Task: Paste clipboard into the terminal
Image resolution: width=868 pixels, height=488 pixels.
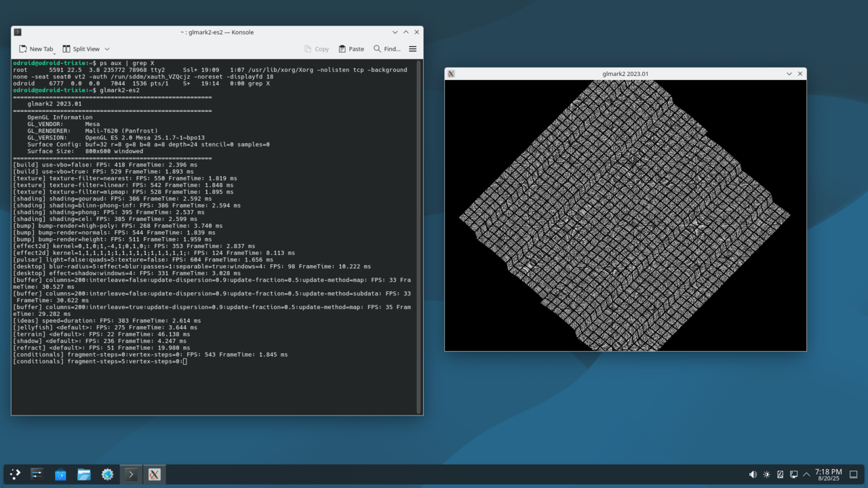Action: [x=351, y=49]
